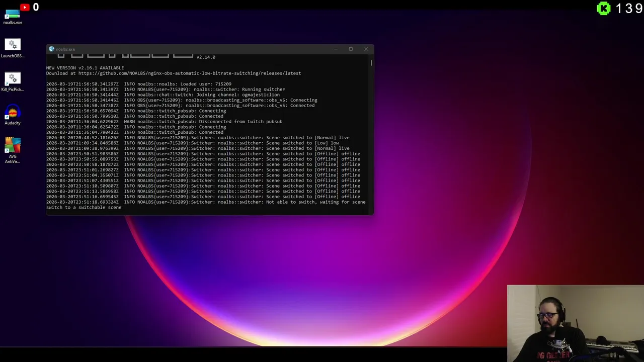Click the console window vertical scrollbar

[x=371, y=63]
